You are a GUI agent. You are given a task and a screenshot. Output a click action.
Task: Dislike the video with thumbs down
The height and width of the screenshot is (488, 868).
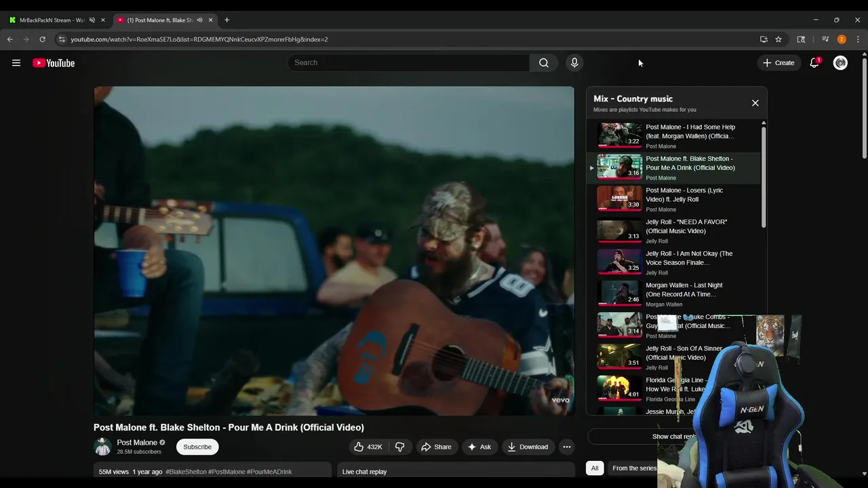point(399,447)
